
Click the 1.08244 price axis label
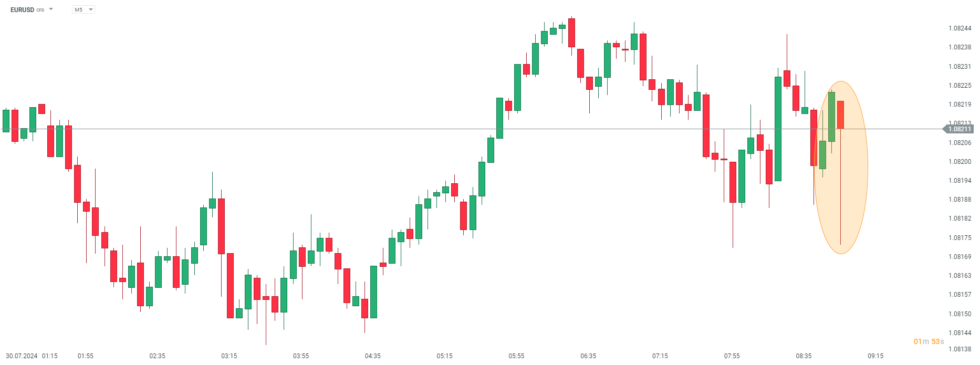point(960,28)
